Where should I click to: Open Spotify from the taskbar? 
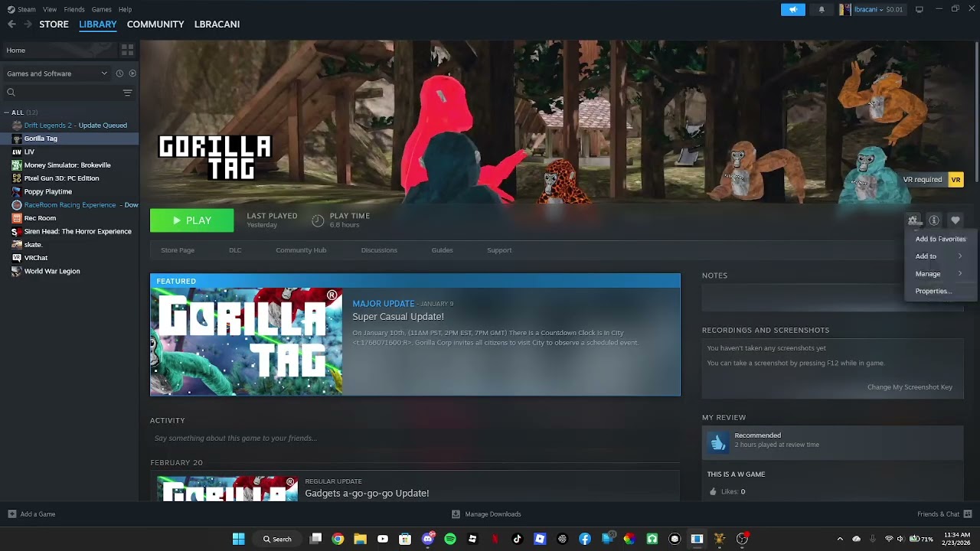click(450, 539)
